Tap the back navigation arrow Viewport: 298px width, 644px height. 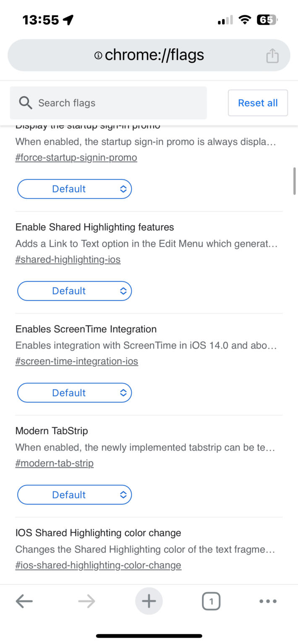(x=24, y=601)
